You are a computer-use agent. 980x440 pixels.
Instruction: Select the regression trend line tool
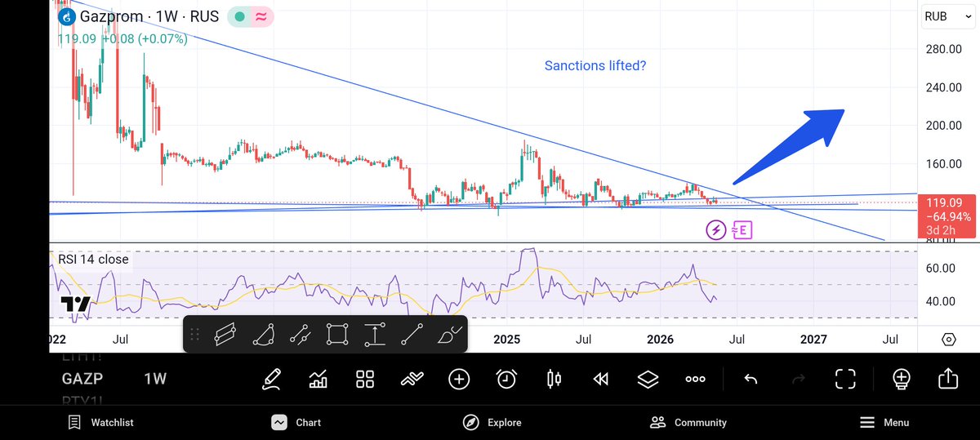[300, 334]
